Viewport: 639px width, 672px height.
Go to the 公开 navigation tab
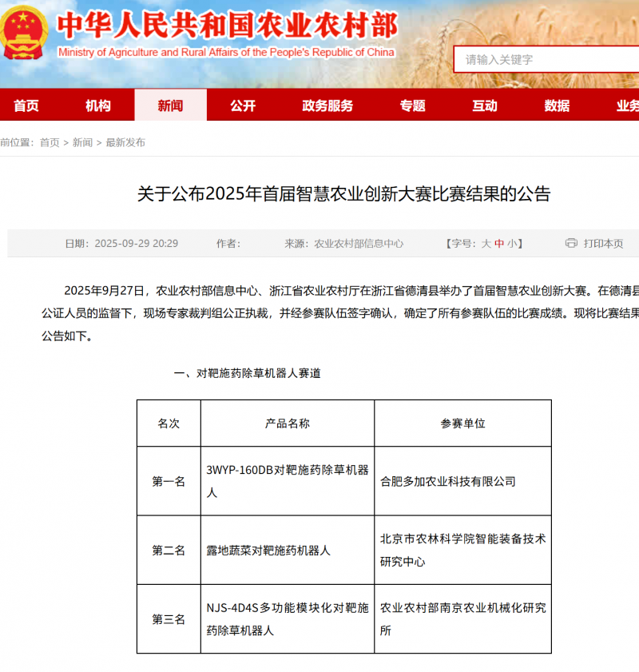coord(243,105)
